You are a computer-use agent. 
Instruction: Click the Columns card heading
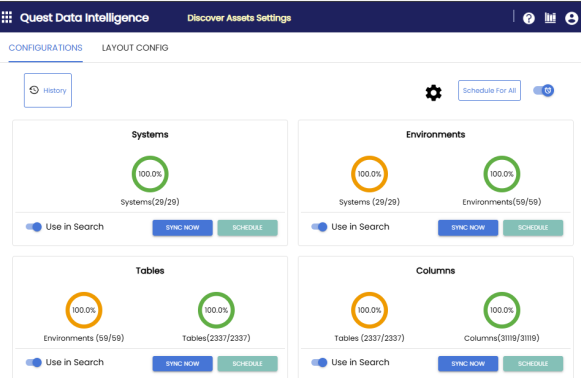pos(436,271)
